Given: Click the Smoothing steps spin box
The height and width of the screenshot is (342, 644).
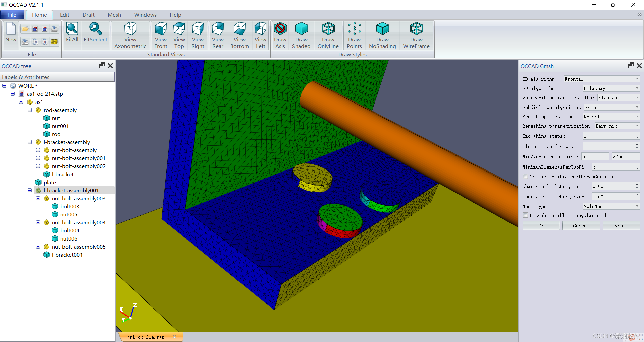Looking at the screenshot, I should pos(611,136).
